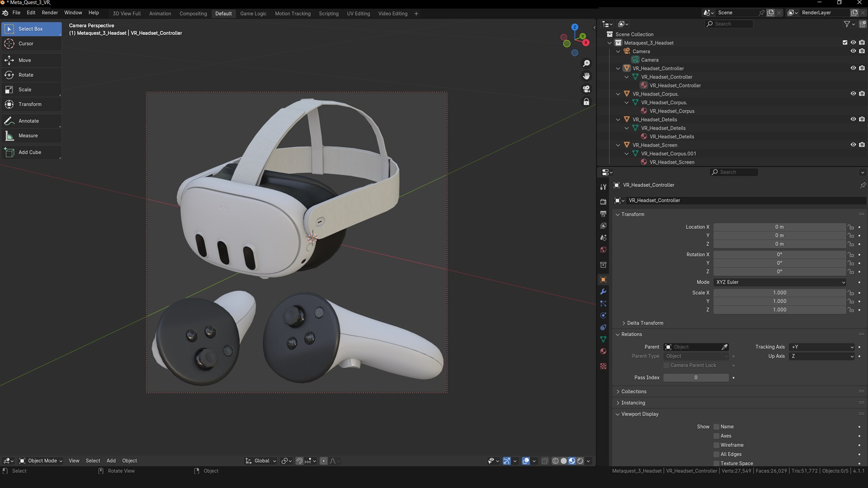868x488 pixels.
Task: Switch to the Scripting workspace tab
Action: tap(329, 14)
